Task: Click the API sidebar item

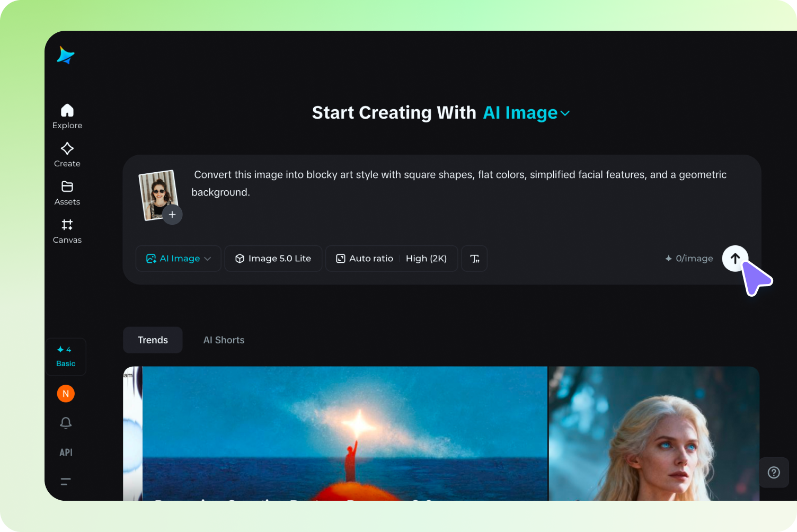Action: pyautogui.click(x=66, y=452)
